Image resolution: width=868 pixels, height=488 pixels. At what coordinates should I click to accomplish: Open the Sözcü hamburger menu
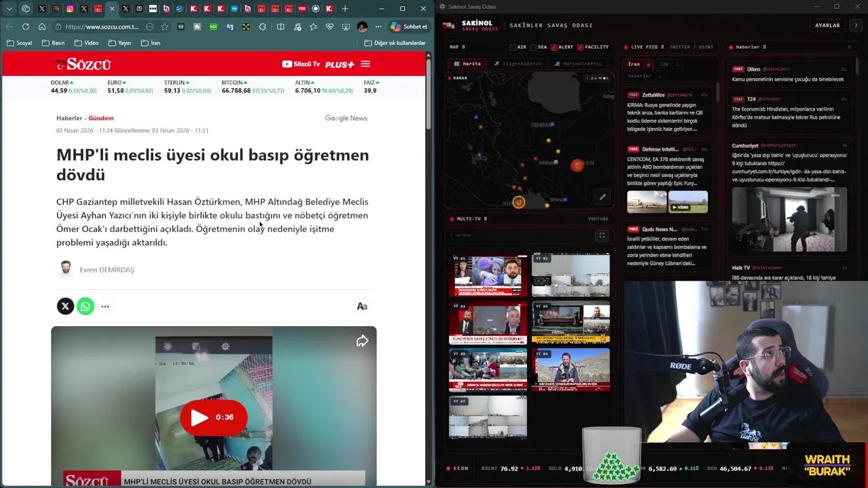tap(366, 64)
